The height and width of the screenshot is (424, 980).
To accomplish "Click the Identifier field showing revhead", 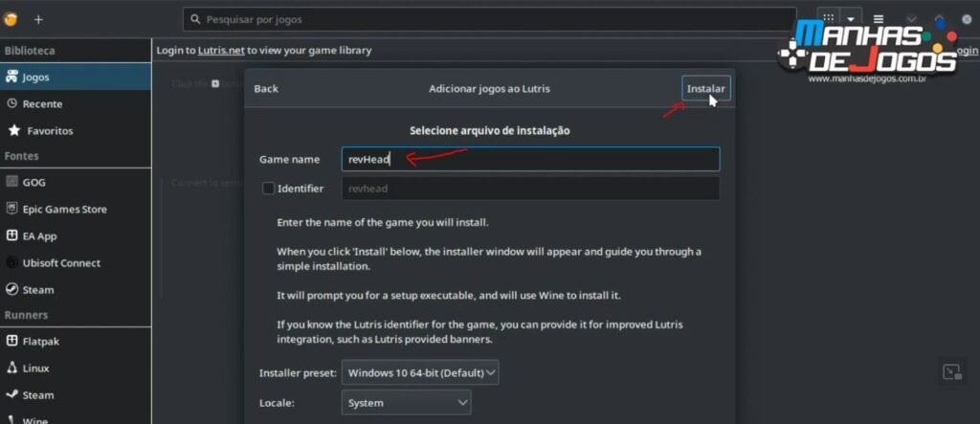I will (530, 189).
